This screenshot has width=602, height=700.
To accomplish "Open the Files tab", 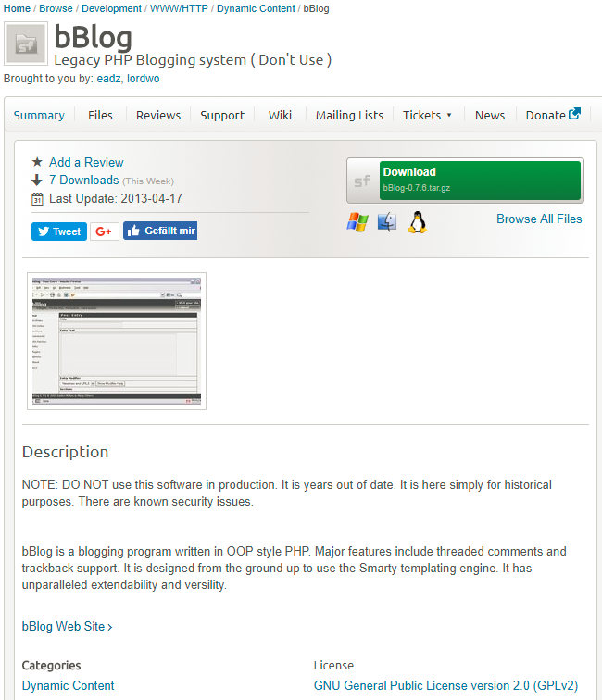I will pos(100,115).
